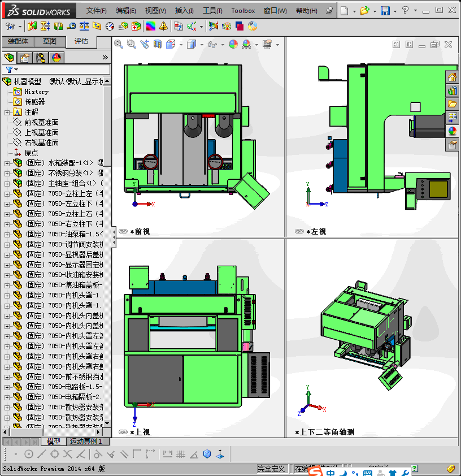Select the 模型 bottom tab

pos(53,442)
